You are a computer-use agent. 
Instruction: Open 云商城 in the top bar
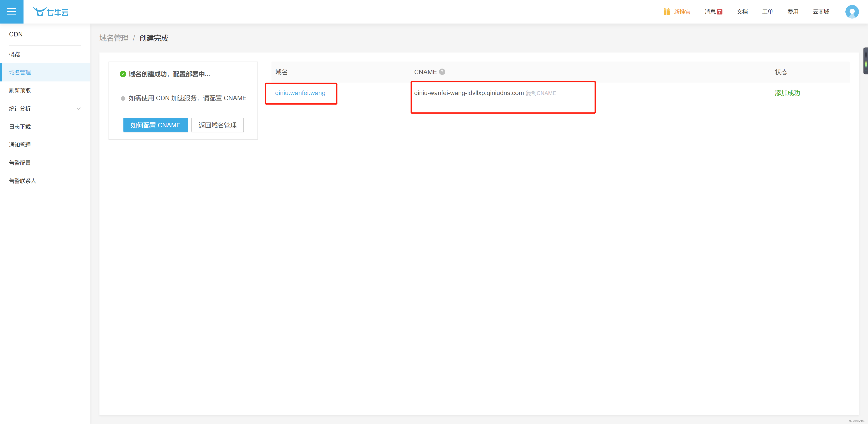821,12
